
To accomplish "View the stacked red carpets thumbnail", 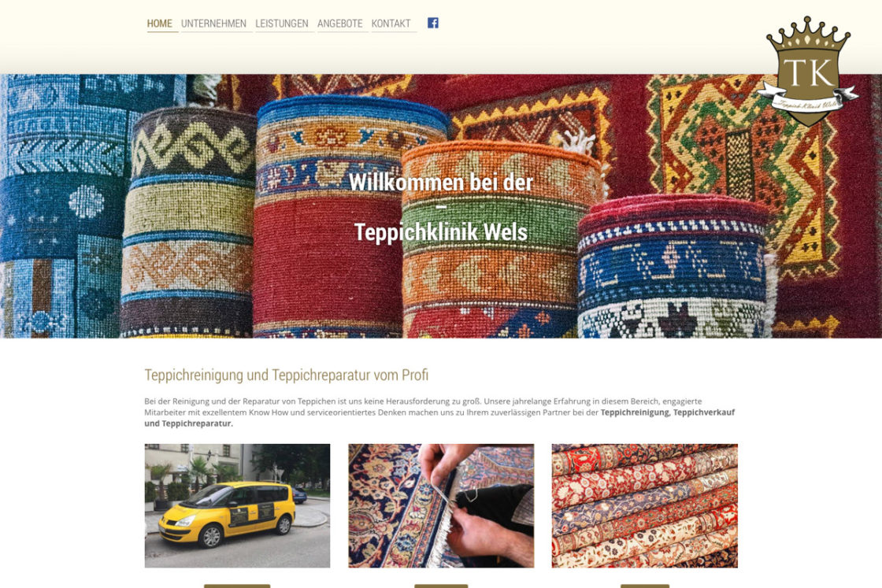I will pos(645,505).
